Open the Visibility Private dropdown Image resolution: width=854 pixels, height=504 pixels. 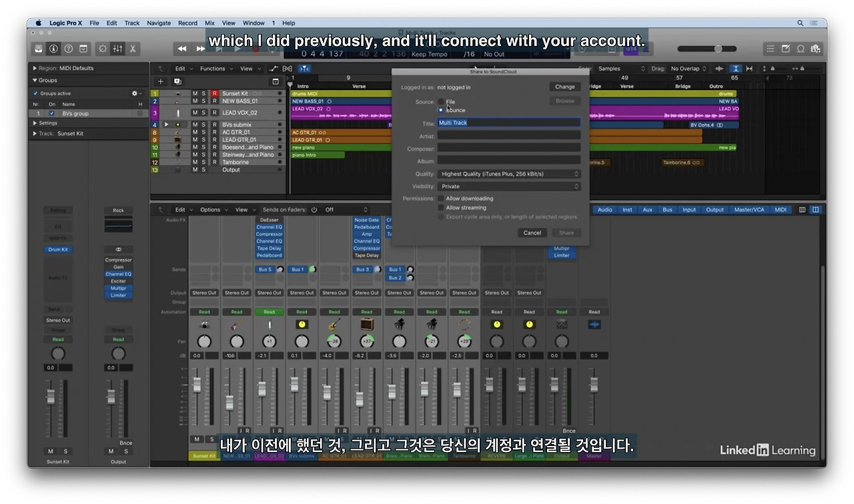click(508, 187)
